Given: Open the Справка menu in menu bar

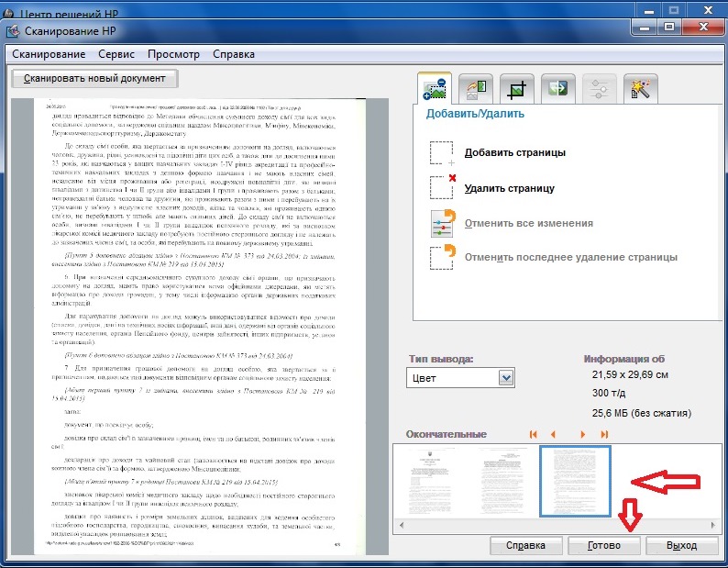Looking at the screenshot, I should click(x=234, y=54).
